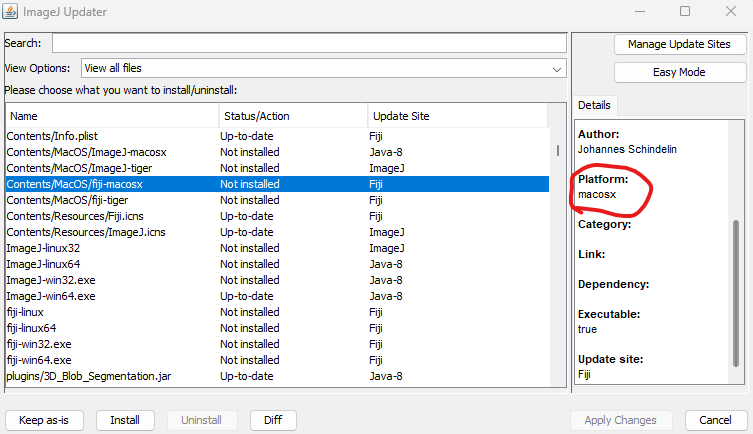Screen dimensions: 753x434
Task: Select the Contents/Resources/ImageJ.icns row
Action: pos(277,232)
